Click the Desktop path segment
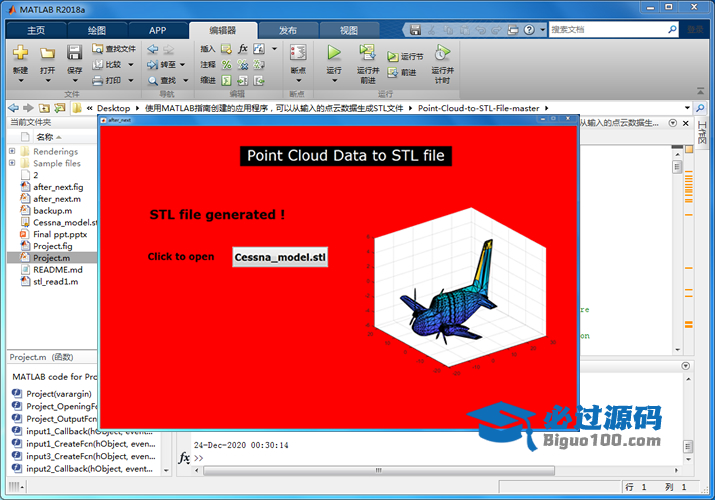Screen dimensions: 715x500 coord(114,108)
